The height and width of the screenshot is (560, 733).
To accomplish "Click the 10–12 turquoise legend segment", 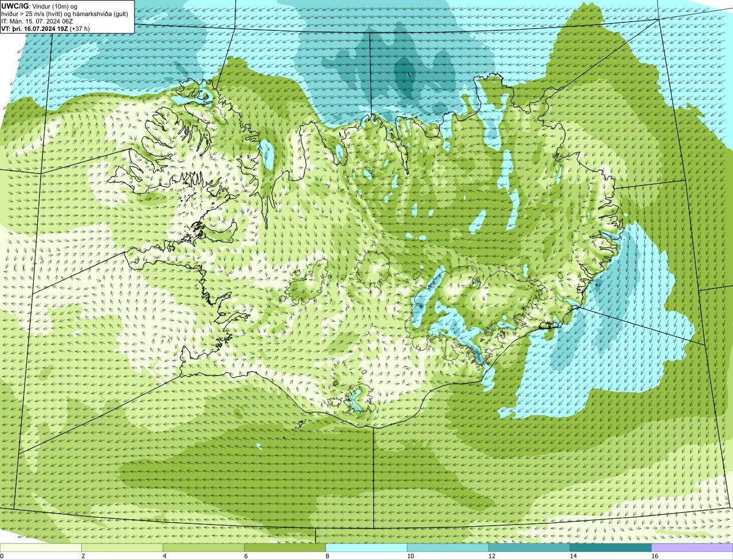I will click(x=448, y=548).
